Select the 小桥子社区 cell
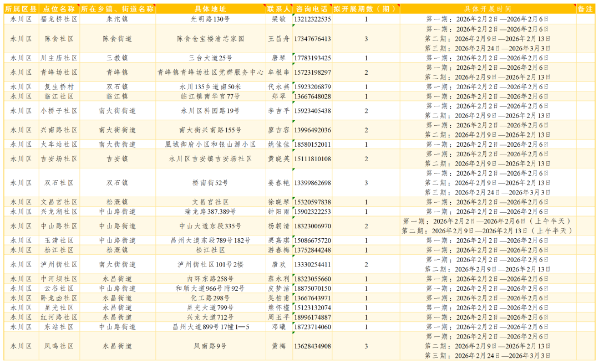599x364 pixels. point(59,111)
